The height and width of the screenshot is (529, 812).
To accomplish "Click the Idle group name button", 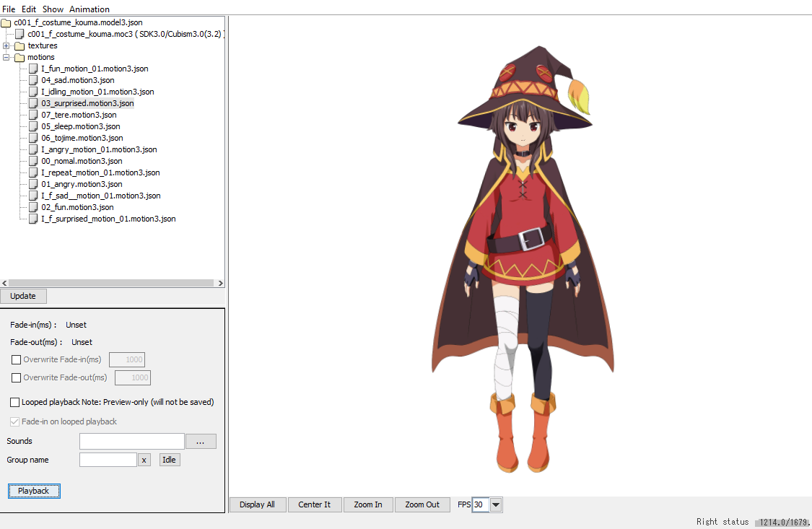I will click(x=170, y=460).
